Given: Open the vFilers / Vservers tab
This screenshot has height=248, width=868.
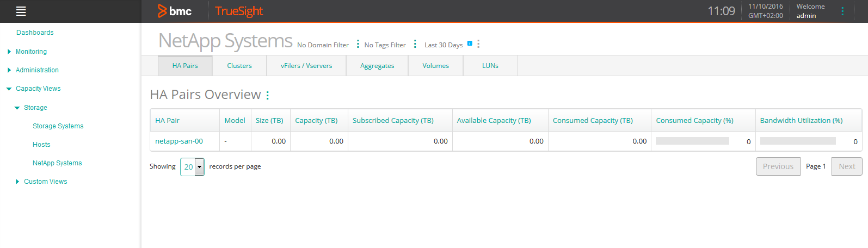Looking at the screenshot, I should coord(306,66).
